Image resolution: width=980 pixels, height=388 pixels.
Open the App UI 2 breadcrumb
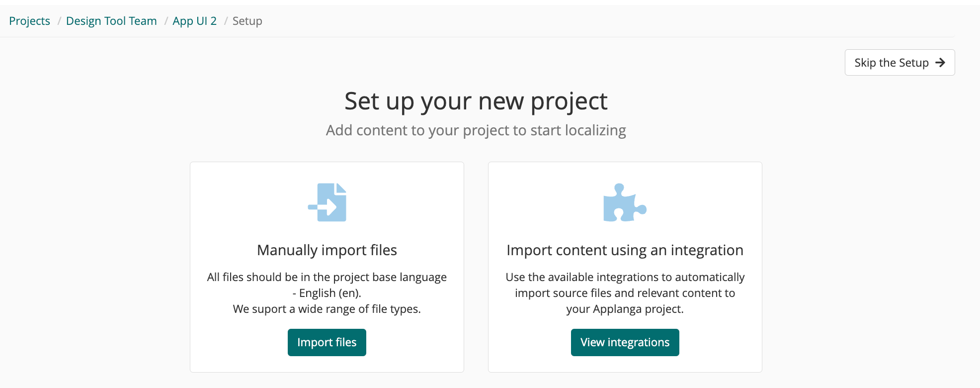[194, 21]
